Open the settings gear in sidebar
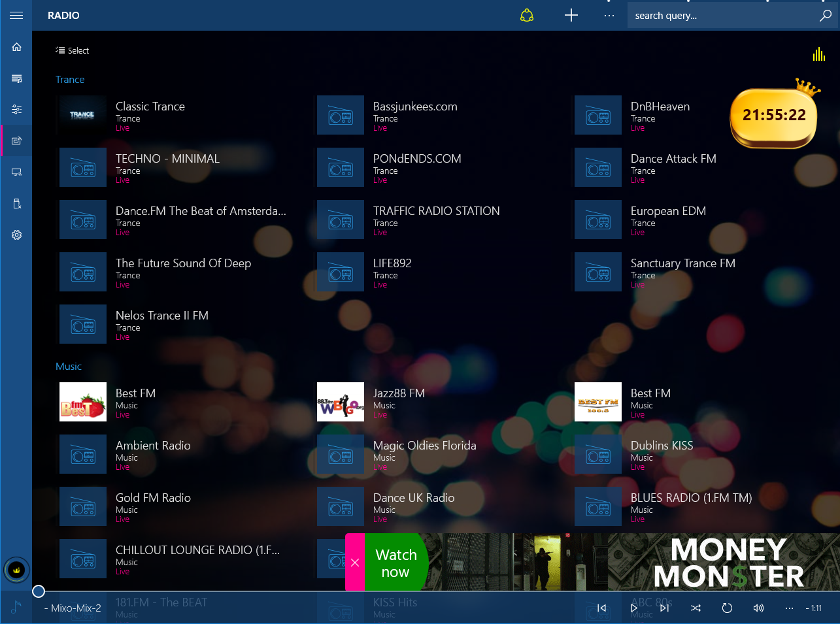 pyautogui.click(x=16, y=235)
